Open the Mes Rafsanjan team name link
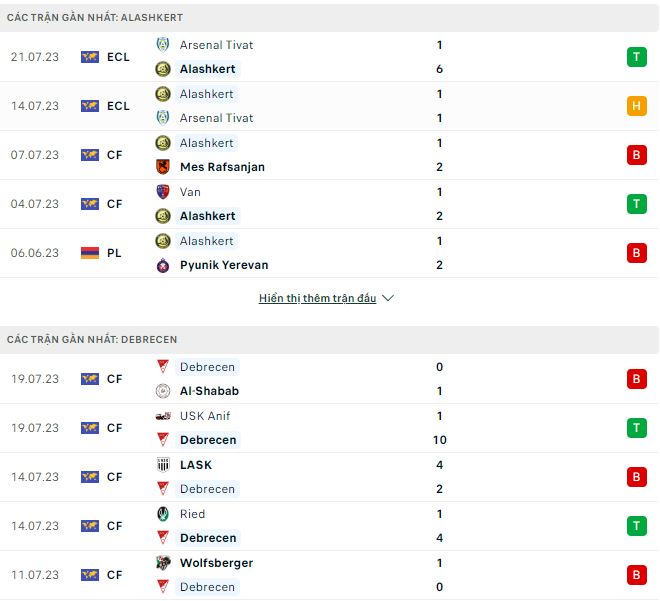 coord(222,167)
